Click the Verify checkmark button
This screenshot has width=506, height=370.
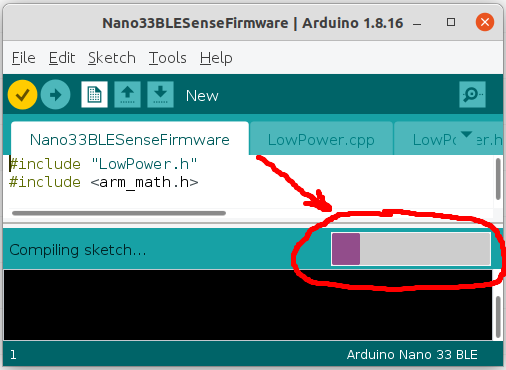22,95
